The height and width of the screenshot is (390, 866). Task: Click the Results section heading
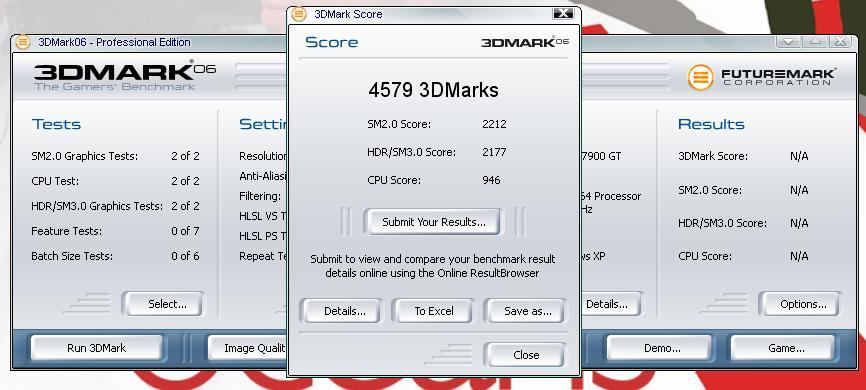tap(711, 124)
